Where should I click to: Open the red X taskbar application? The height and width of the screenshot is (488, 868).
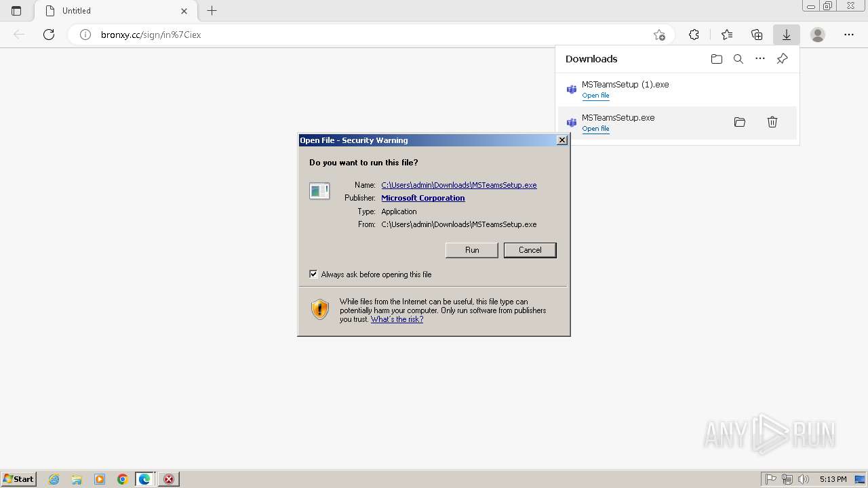[x=168, y=479]
